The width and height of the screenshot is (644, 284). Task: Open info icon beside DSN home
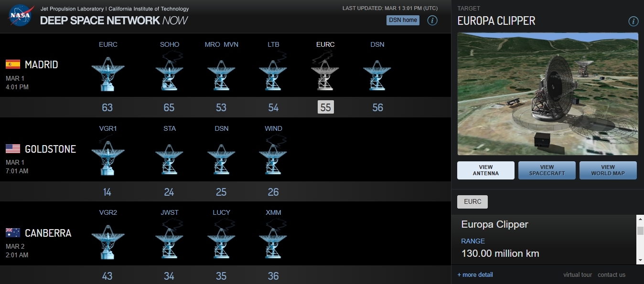(x=432, y=20)
